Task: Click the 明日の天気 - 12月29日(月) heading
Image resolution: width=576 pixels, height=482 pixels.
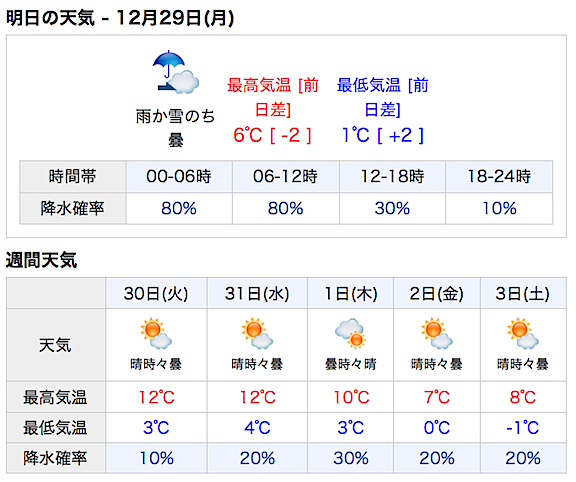Action: click(x=120, y=18)
